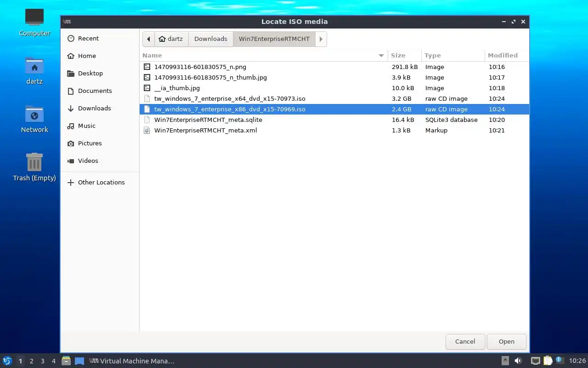Select __ia_thumb.jpg file
Image resolution: width=588 pixels, height=368 pixels.
[x=334, y=88]
